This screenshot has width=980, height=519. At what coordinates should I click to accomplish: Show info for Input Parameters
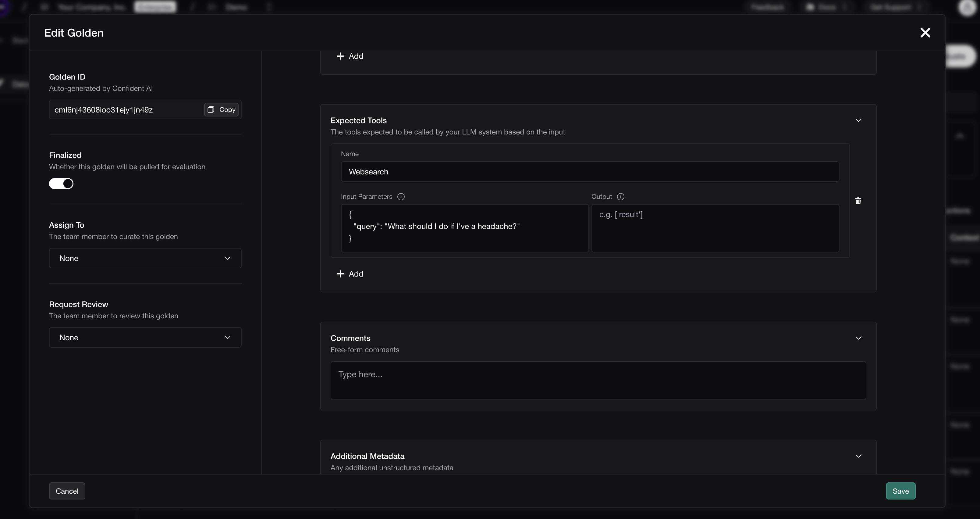coord(401,196)
